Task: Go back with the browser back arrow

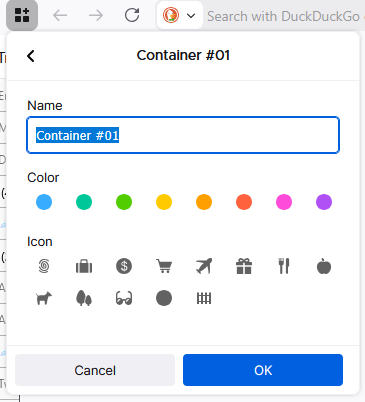Action: tap(60, 15)
